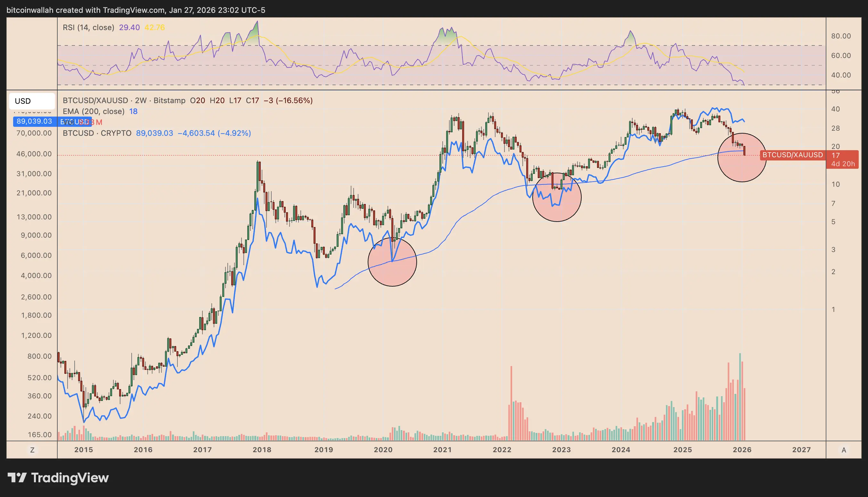Select the Z button on the time axis
Image resolution: width=868 pixels, height=497 pixels.
pos(32,450)
